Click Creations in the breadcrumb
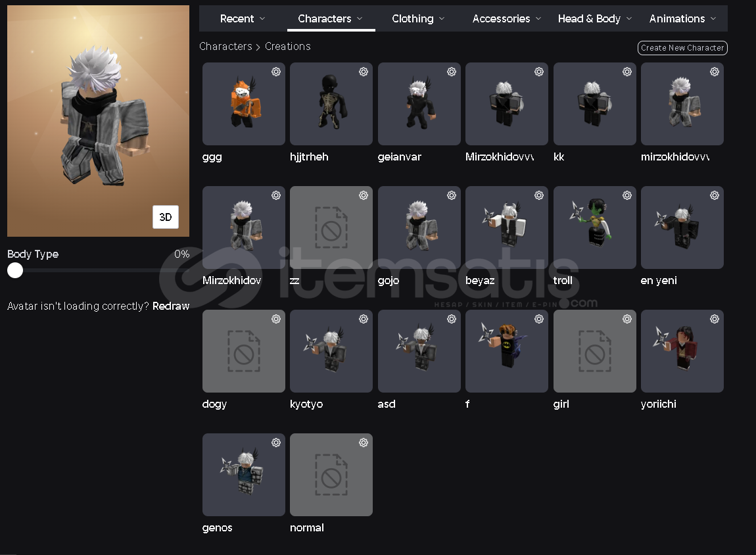 click(288, 46)
